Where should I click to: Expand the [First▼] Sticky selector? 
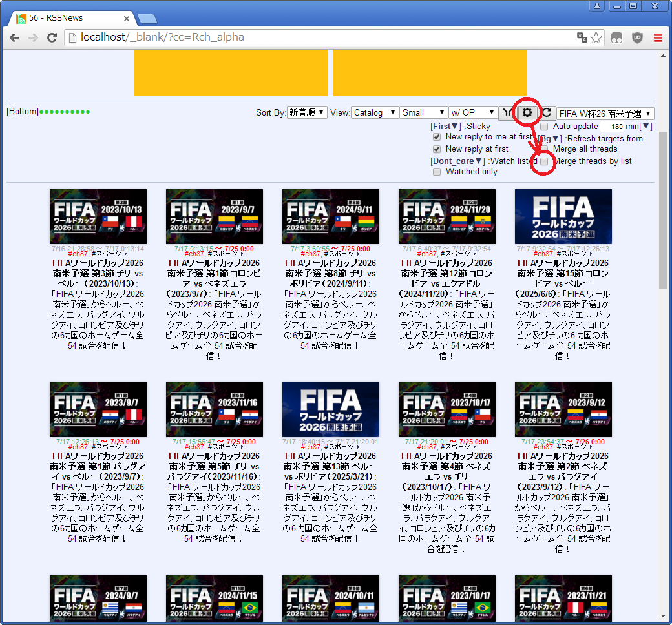(445, 127)
